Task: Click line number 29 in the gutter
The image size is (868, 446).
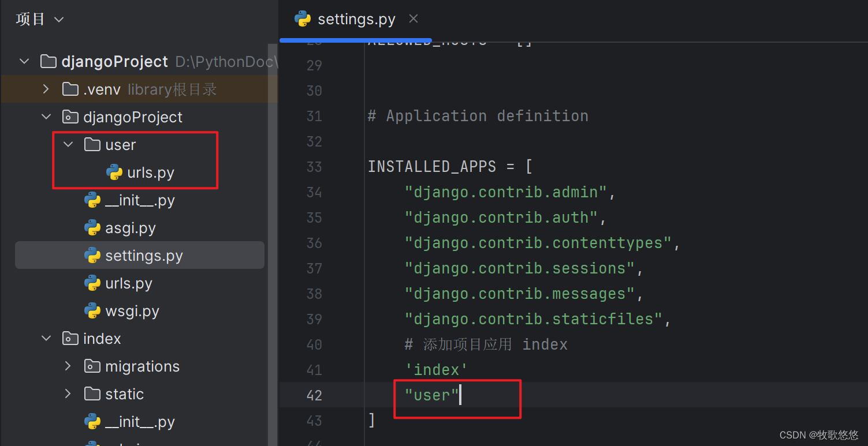Action: [x=314, y=65]
